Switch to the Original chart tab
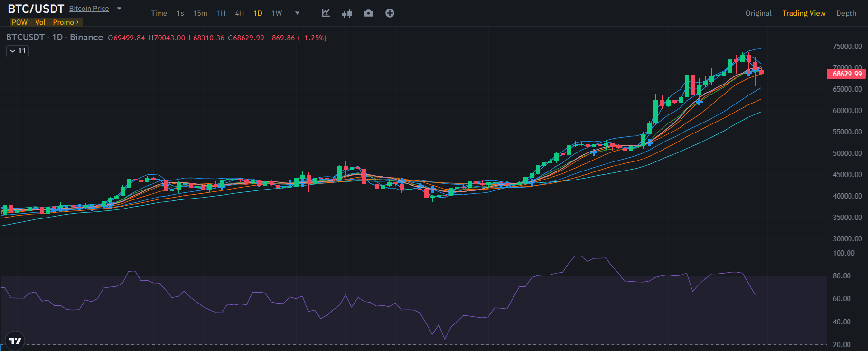This screenshot has height=351, width=868. click(x=758, y=13)
